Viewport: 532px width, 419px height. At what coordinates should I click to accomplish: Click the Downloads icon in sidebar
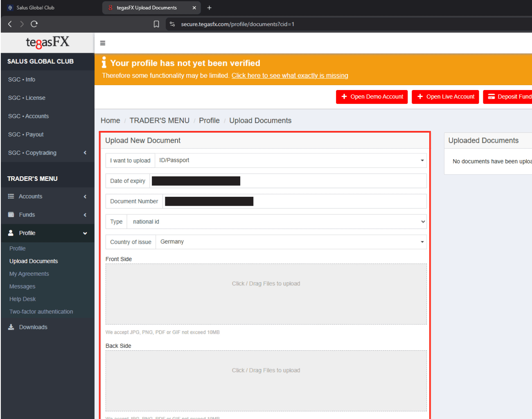click(11, 327)
